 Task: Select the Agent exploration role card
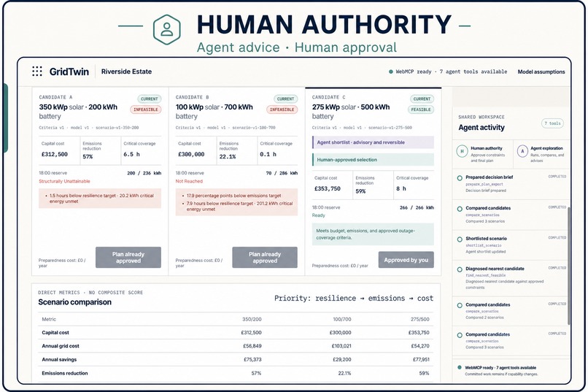[x=541, y=154]
